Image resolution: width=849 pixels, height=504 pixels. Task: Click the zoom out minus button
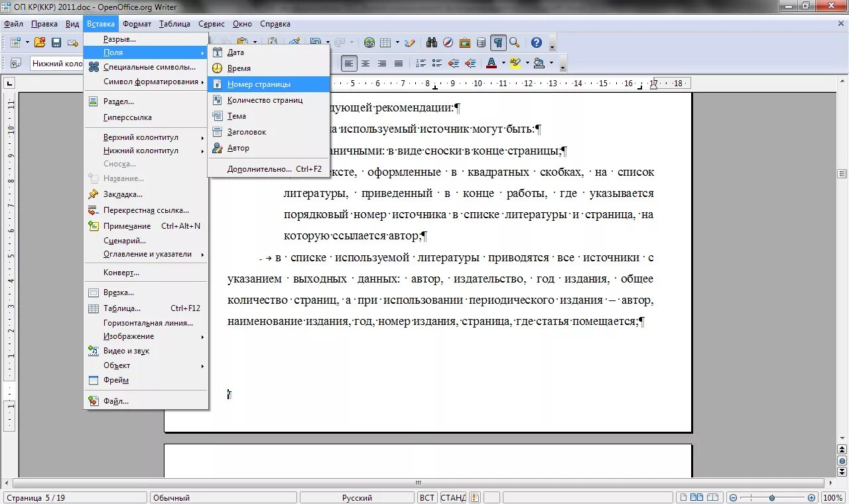pyautogui.click(x=733, y=497)
